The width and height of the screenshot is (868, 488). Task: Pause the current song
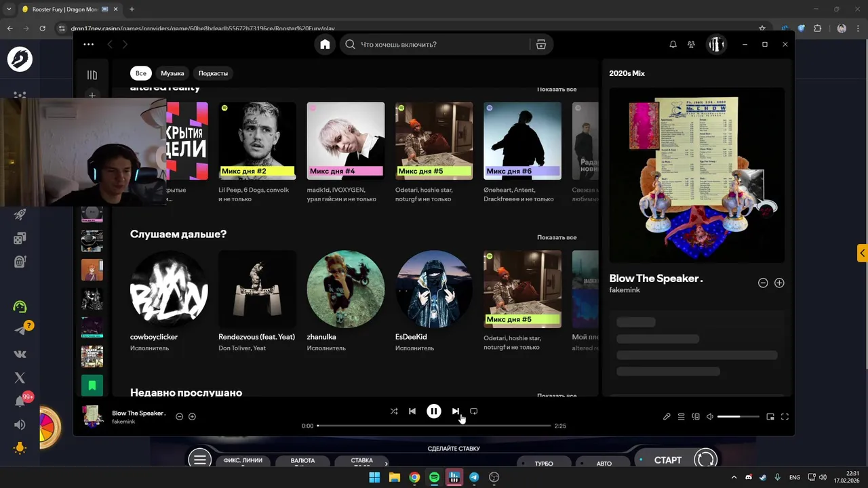[x=434, y=411]
